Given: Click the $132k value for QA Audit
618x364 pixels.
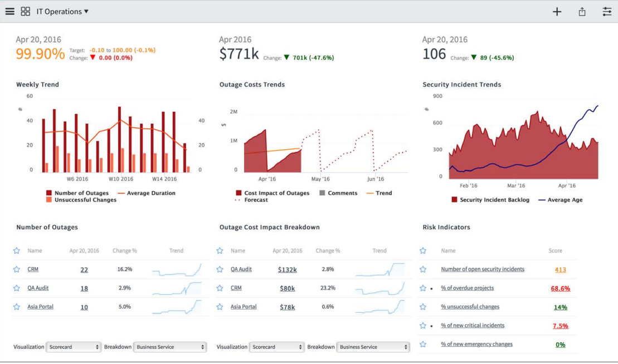Looking at the screenshot, I should click(287, 270).
